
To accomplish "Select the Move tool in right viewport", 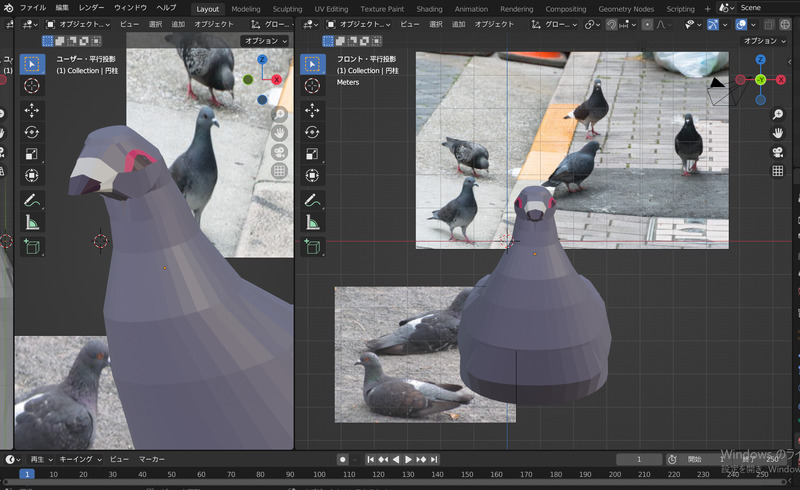I will click(313, 109).
